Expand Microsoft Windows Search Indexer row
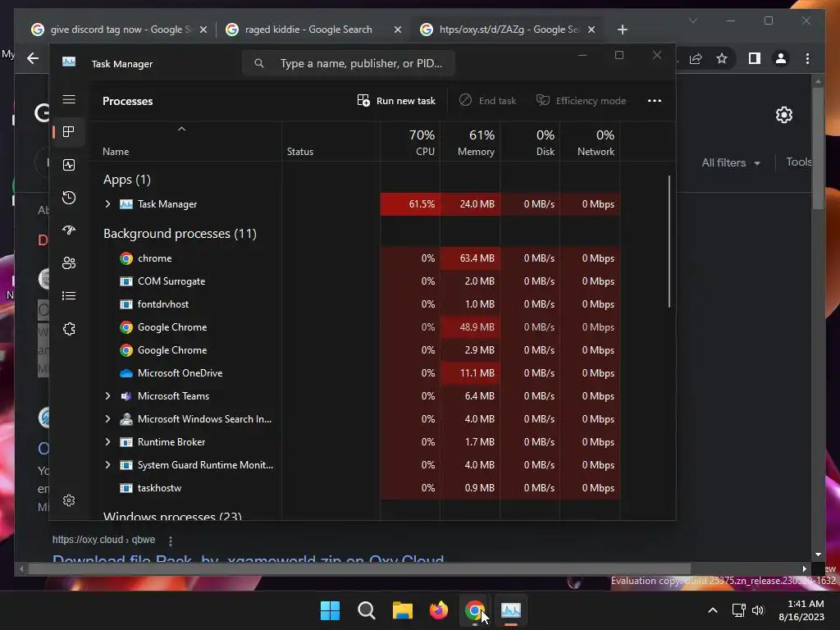This screenshot has width=840, height=630. pos(107,419)
